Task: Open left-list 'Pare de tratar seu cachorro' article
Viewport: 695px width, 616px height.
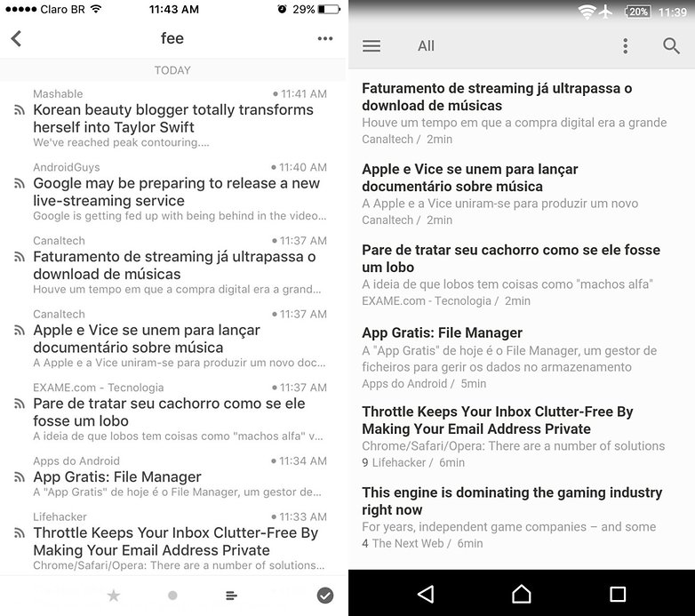Action: point(169,412)
